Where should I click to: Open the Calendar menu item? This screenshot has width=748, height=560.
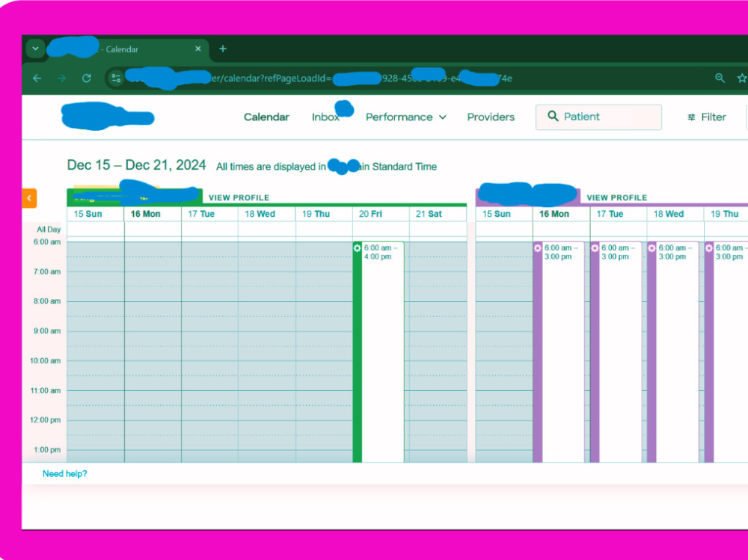click(x=266, y=117)
